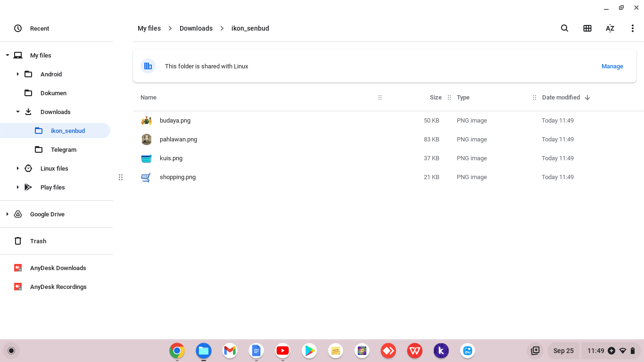Go to Downloads via the breadcrumb

point(196,28)
